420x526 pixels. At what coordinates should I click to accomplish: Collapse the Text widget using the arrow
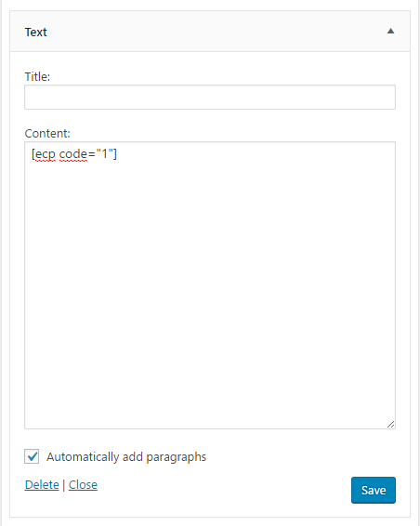pos(390,32)
